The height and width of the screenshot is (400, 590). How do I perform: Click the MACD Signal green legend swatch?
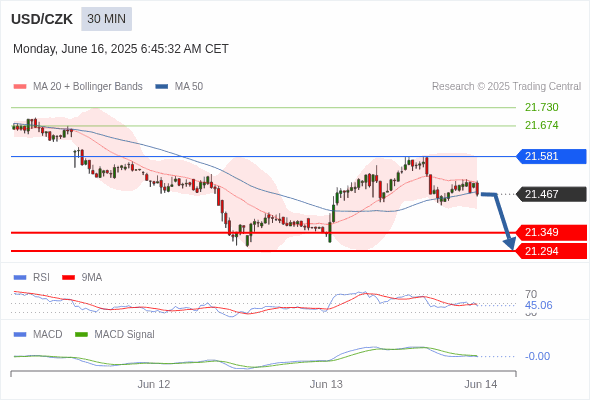[82, 334]
